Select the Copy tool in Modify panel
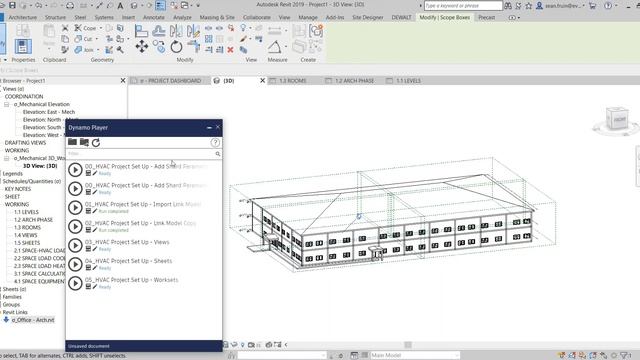Viewport: 640px width, 360px height. [x=159, y=47]
